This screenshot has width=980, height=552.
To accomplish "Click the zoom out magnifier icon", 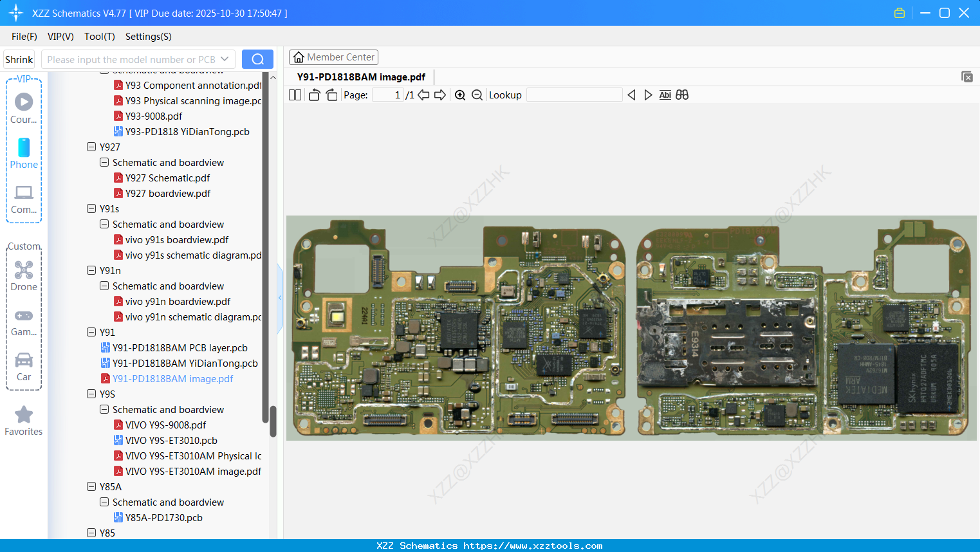I will 477,95.
